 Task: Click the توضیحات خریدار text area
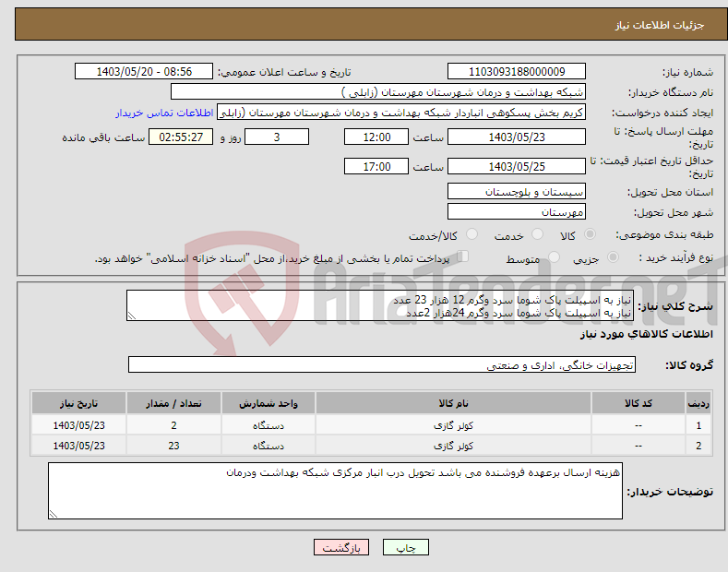point(335,491)
